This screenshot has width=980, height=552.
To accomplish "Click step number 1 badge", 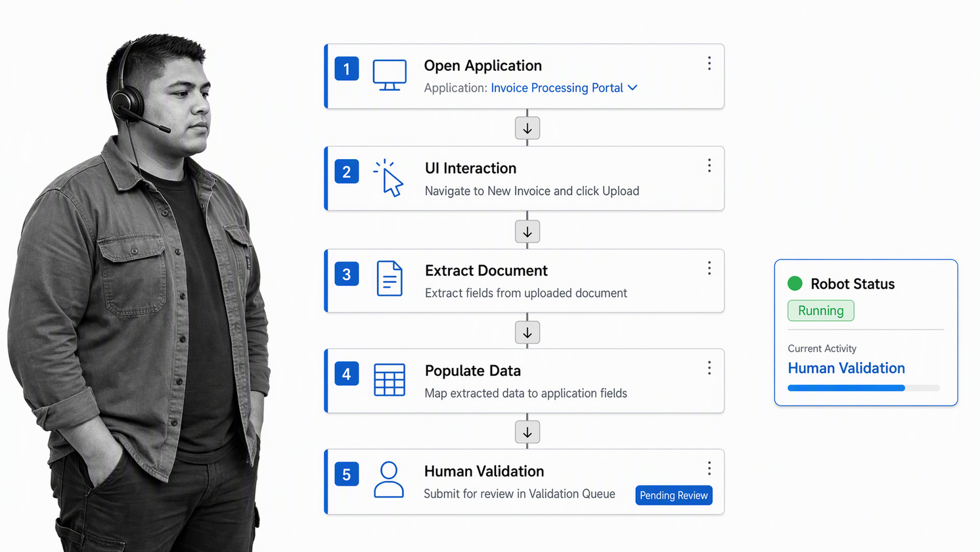I will tap(347, 69).
